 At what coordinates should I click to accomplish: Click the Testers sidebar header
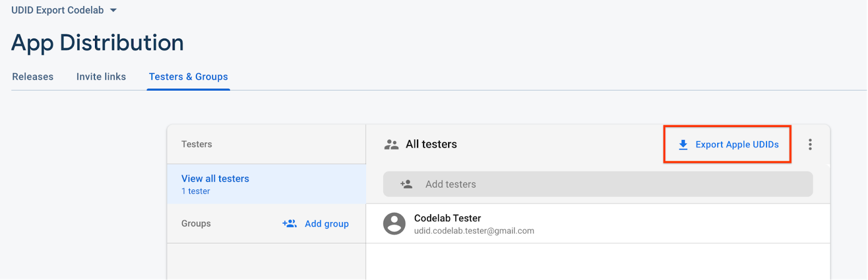[196, 144]
